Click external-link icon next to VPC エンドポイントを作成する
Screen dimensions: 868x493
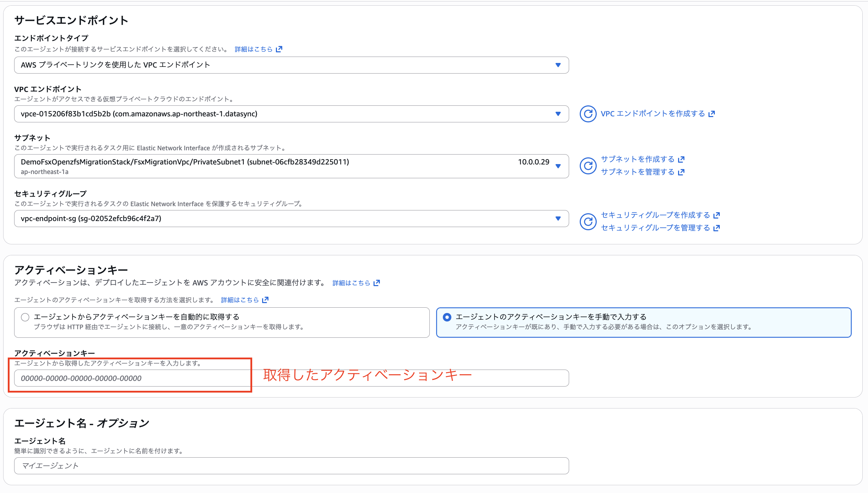(x=712, y=114)
